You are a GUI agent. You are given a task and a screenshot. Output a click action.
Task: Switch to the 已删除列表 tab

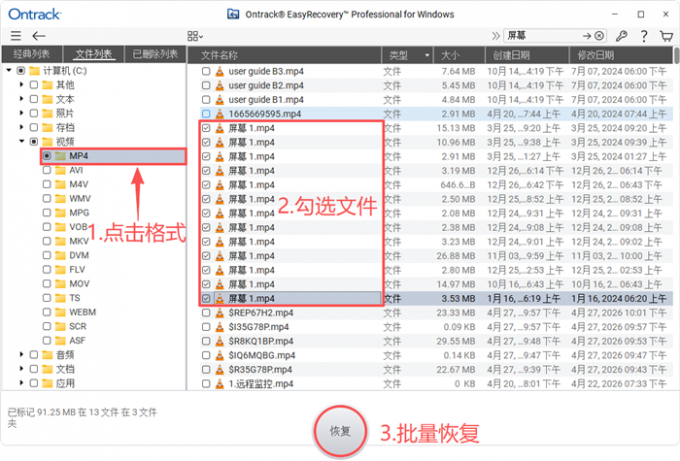click(155, 54)
